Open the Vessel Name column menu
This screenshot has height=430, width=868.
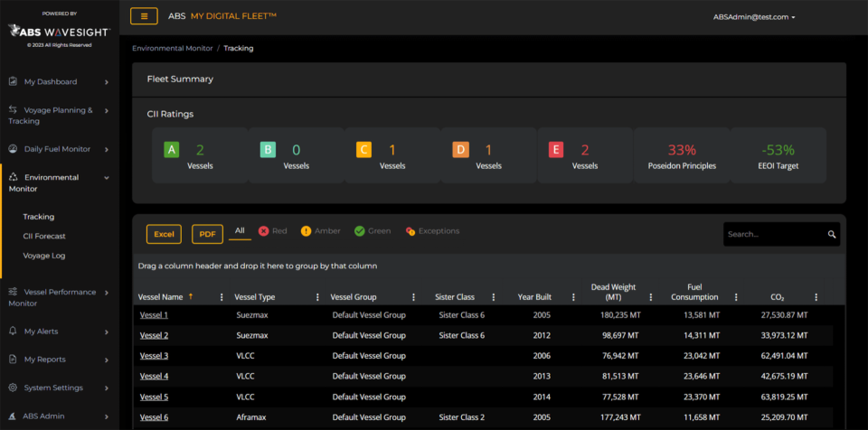[222, 297]
